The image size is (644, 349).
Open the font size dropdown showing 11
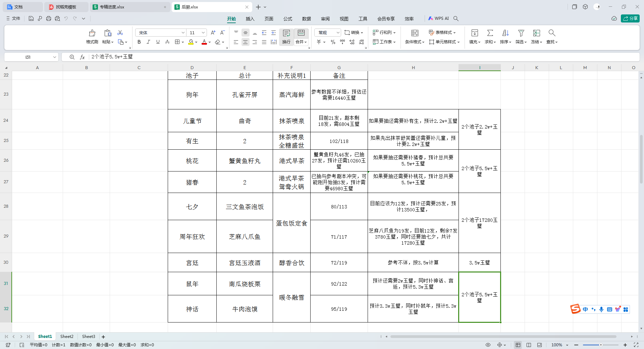click(x=203, y=33)
